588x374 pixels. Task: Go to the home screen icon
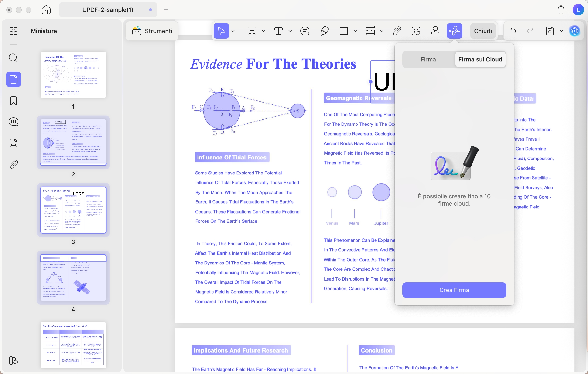point(46,10)
